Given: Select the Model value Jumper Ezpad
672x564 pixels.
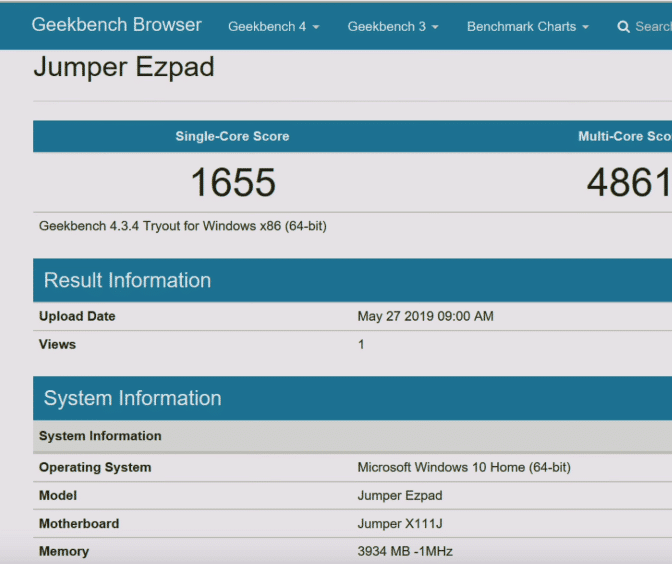Looking at the screenshot, I should tap(400, 495).
